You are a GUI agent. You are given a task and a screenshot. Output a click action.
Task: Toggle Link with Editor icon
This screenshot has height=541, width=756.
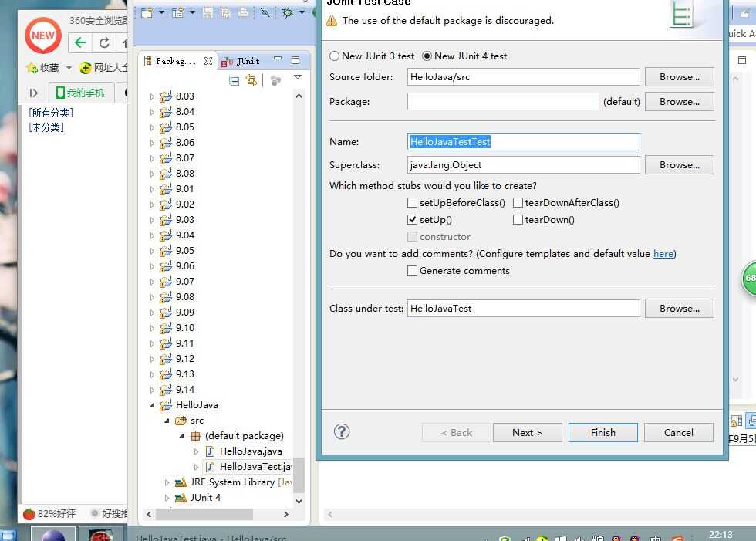[x=251, y=80]
